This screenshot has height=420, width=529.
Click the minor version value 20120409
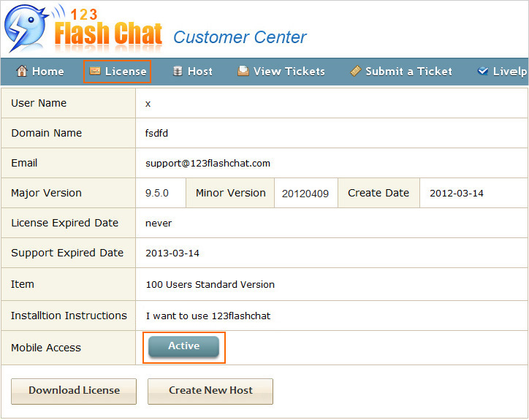pos(305,194)
